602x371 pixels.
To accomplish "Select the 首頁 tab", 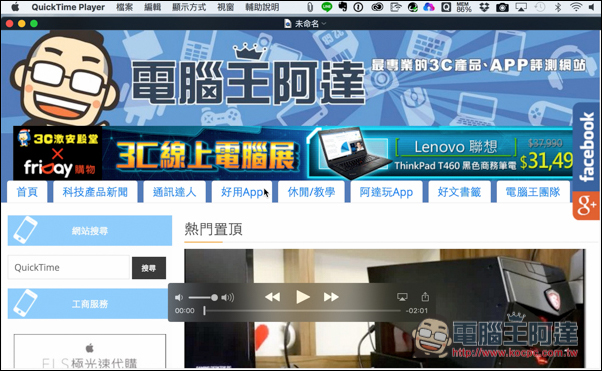I will (27, 192).
